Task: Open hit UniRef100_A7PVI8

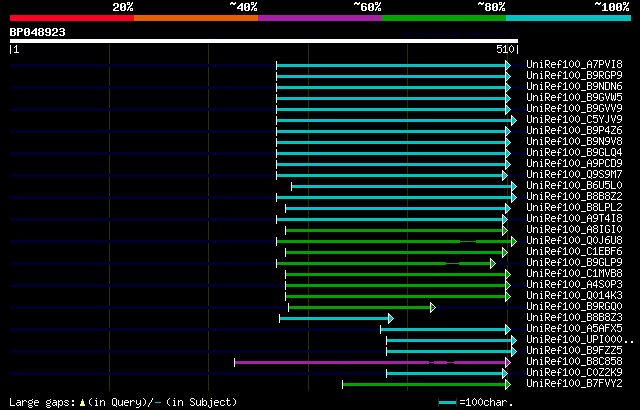Action: click(574, 64)
